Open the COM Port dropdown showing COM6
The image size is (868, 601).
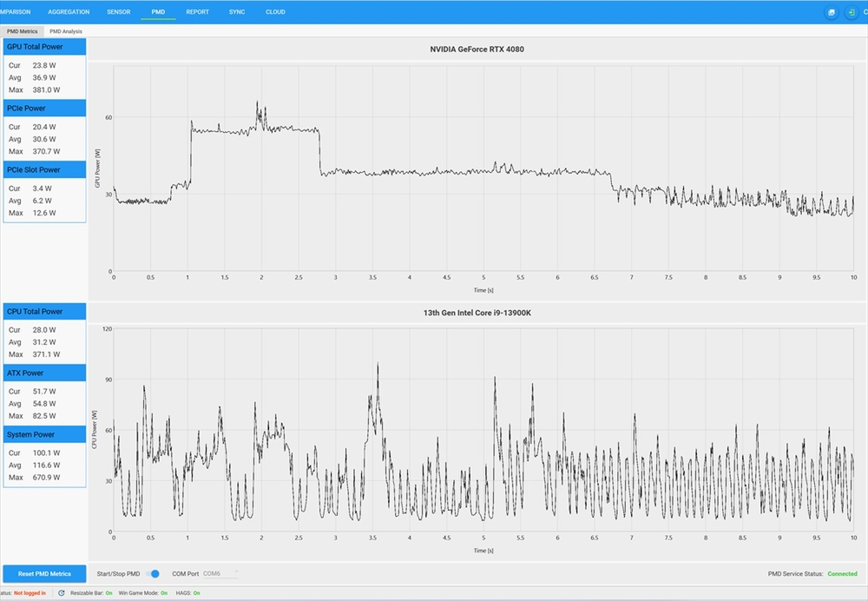pyautogui.click(x=220, y=574)
